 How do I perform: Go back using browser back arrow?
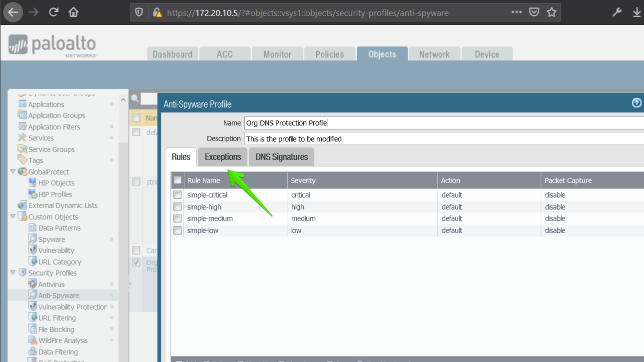point(12,12)
